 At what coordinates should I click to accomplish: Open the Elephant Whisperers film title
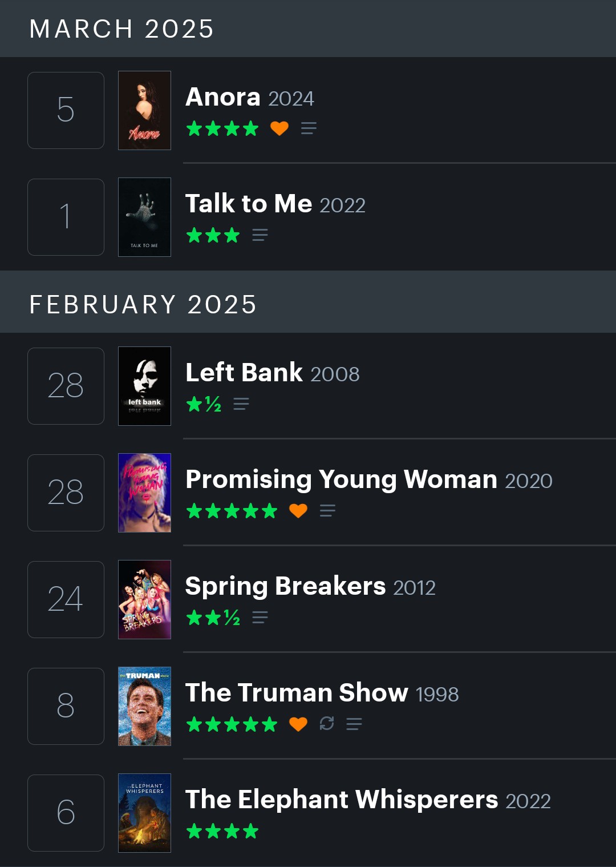[342, 800]
